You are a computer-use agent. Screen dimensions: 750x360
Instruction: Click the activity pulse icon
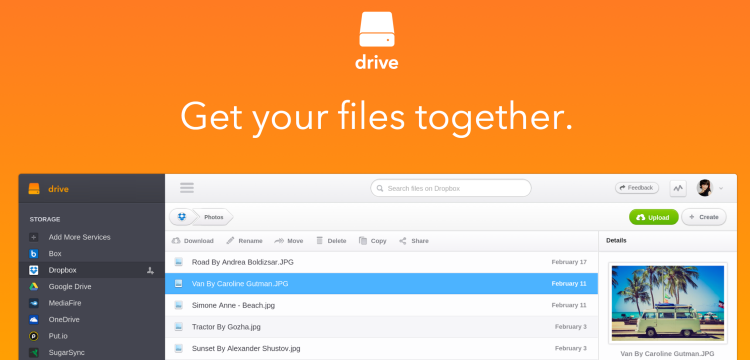tap(678, 188)
